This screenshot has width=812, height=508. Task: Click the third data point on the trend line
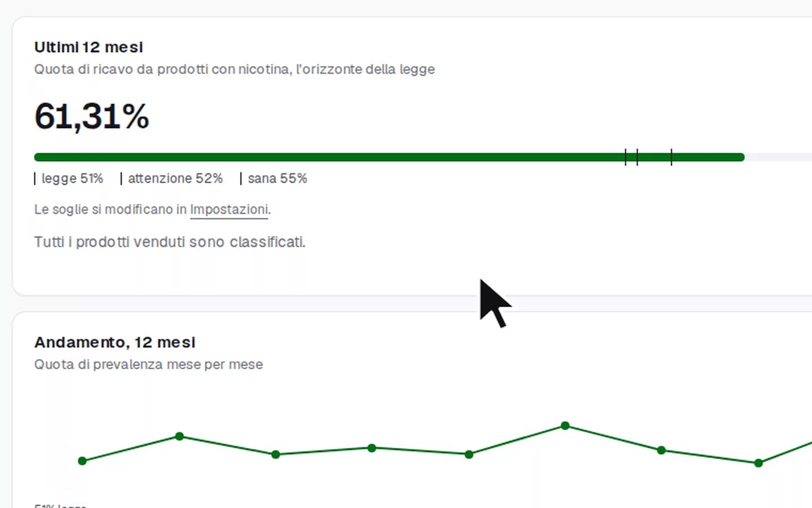276,454
